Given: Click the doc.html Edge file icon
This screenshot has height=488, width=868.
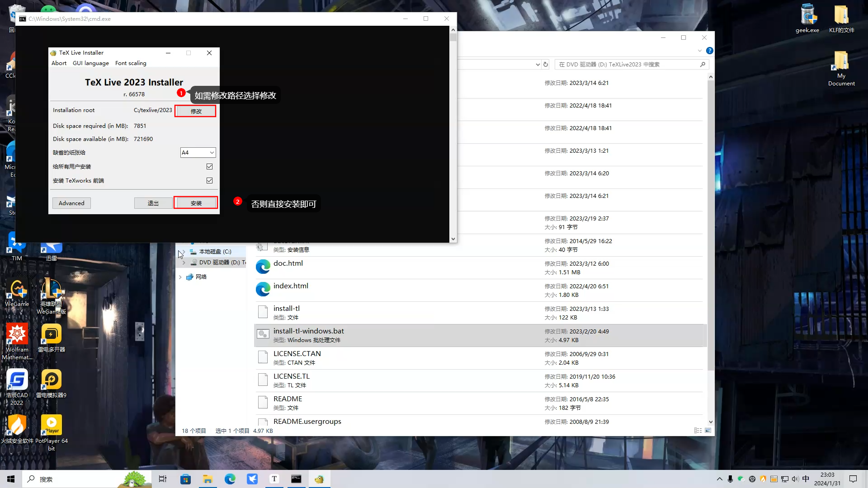Looking at the screenshot, I should (263, 267).
